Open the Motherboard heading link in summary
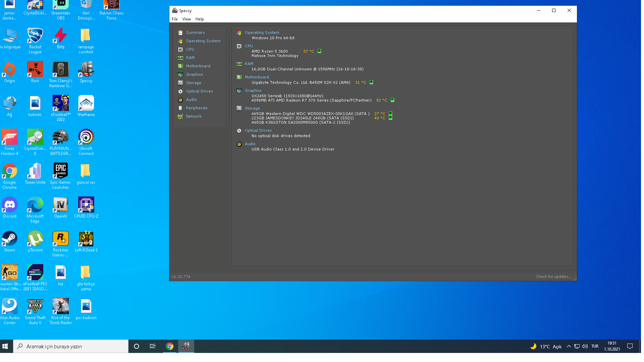644x362 pixels. tap(257, 77)
